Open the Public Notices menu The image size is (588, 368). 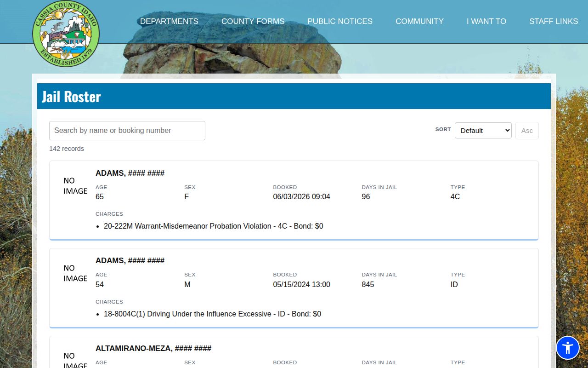click(340, 21)
